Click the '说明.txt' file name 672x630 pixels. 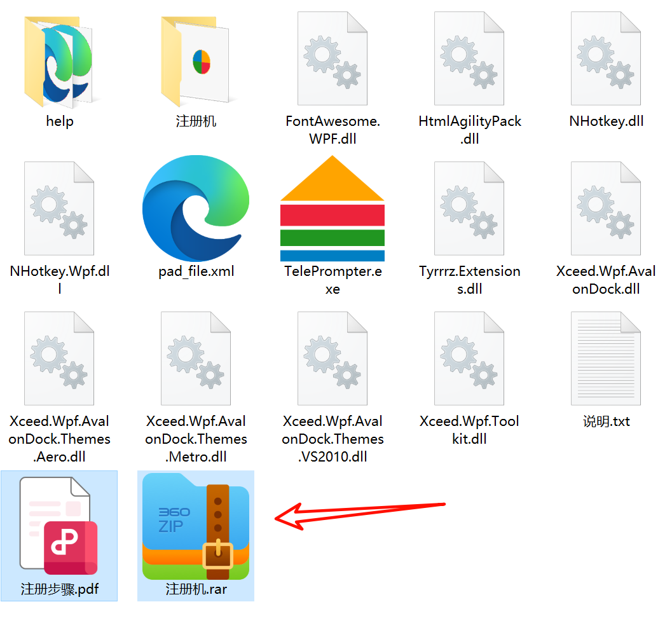coord(607,421)
